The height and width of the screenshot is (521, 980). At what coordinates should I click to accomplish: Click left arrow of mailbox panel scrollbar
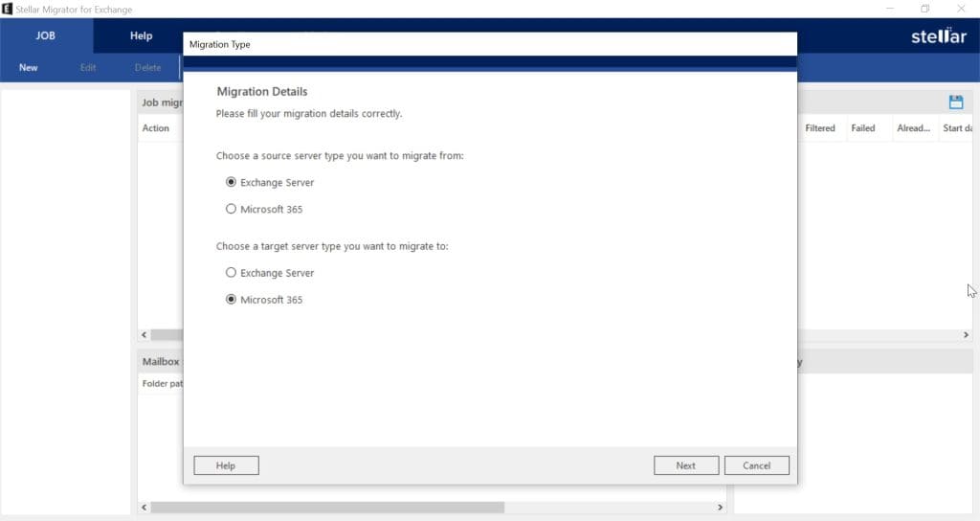coord(145,508)
